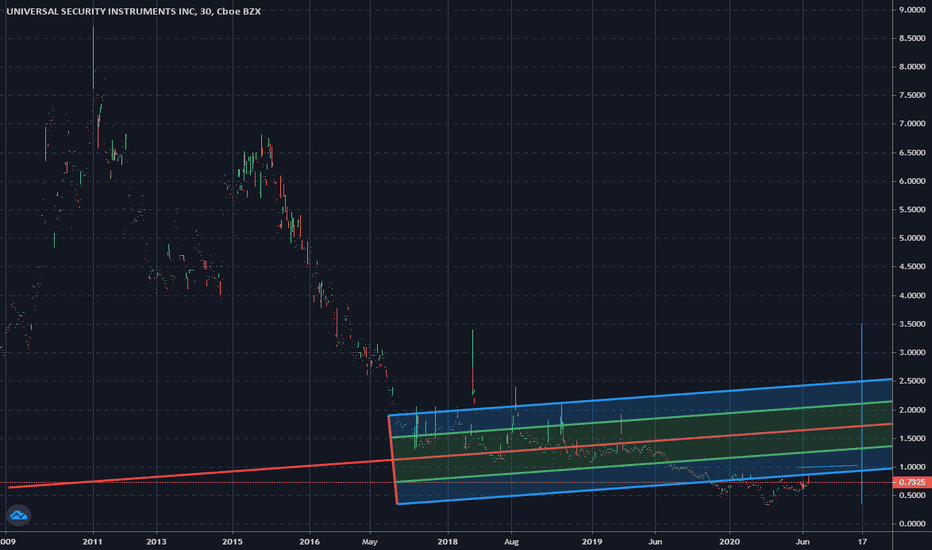Click the 6.0000 price axis label
Viewport: 932px width, 550px height.
912,181
